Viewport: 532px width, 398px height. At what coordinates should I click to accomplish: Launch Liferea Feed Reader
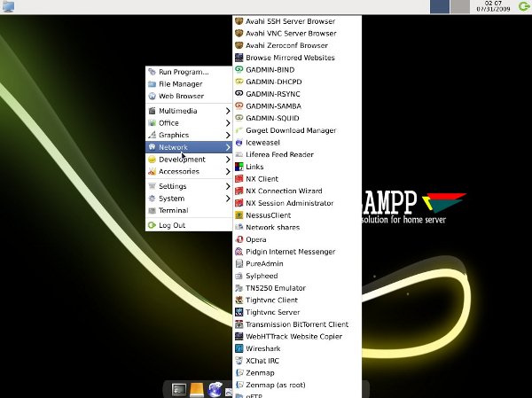tap(297, 154)
